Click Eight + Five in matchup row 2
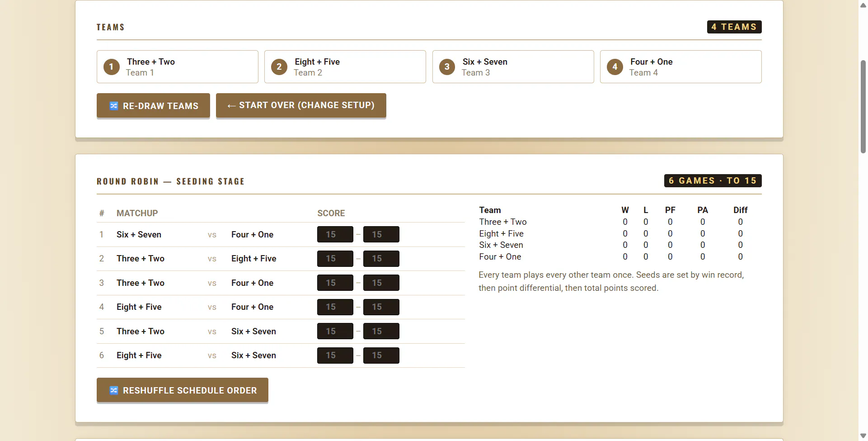This screenshot has height=441, width=868. coord(253,259)
